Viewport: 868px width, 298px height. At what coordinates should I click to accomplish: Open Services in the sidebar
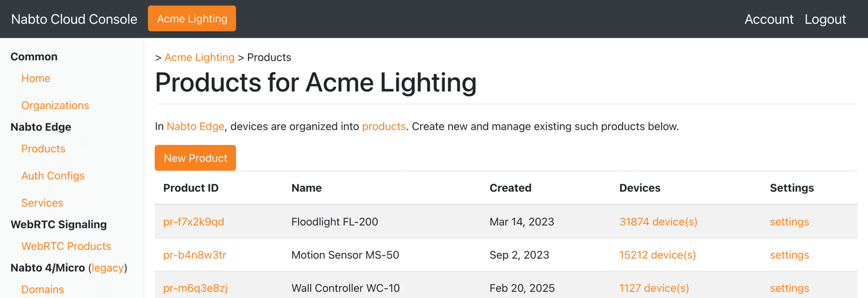click(x=42, y=203)
